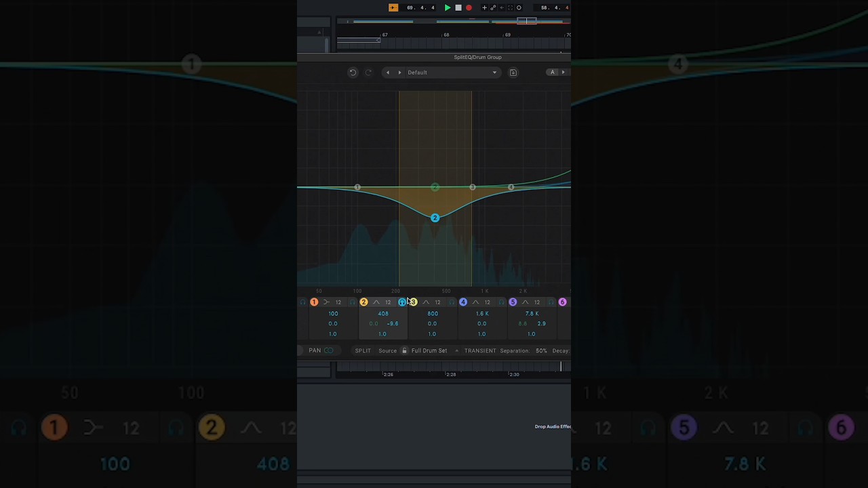Screen dimensions: 868x488
Task: Grab the blue node 2 on the EQ curve
Action: [435, 218]
